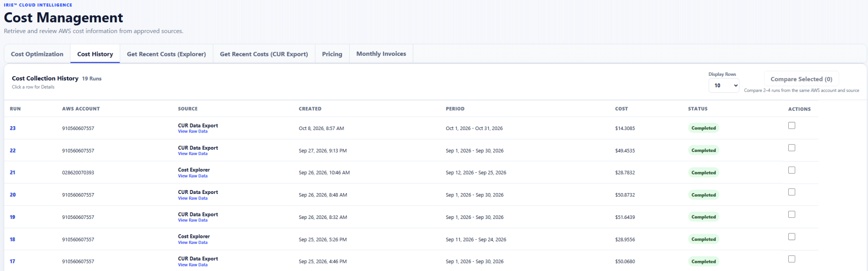Open run number 21 link
This screenshot has width=868, height=271.
(12, 173)
